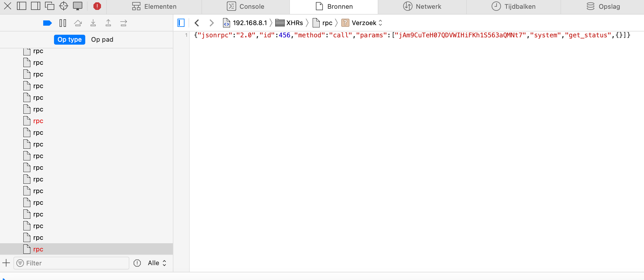Viewport: 644px width, 280px height.
Task: Start element selection with the crosshair icon
Action: click(63, 6)
